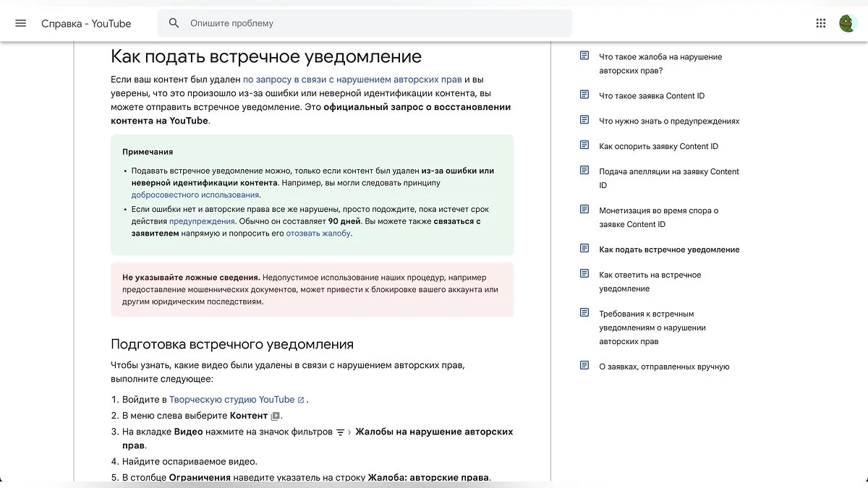Click article icon beside 'О заявках, отправленных вручную'
Image resolution: width=868 pixels, height=488 pixels.
584,366
